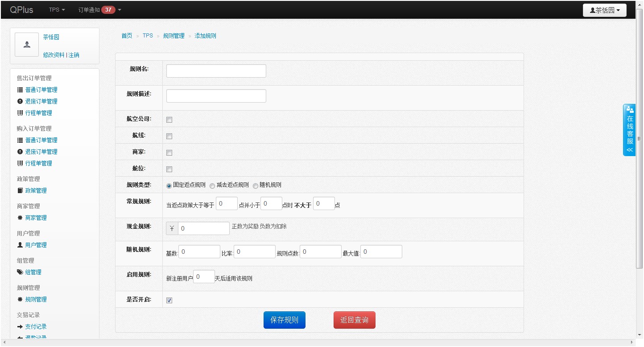
Task: Enable the 航空公司 checkbox
Action: [x=169, y=120]
